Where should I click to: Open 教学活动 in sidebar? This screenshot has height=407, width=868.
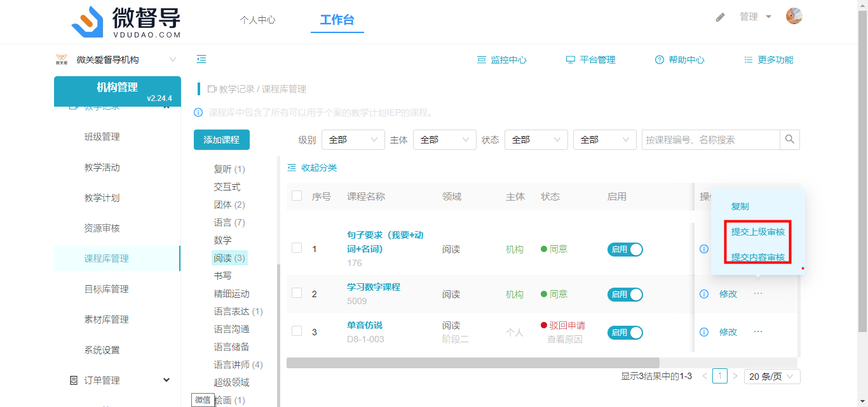(x=102, y=167)
